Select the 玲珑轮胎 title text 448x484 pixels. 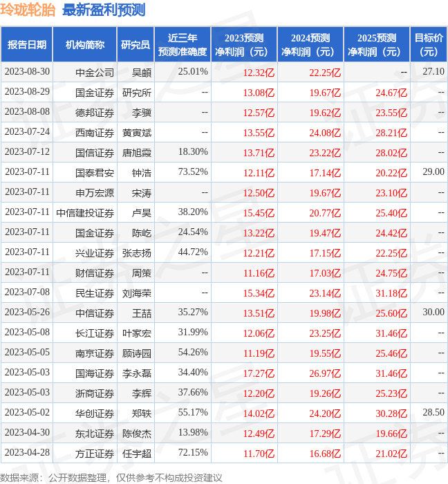pyautogui.click(x=28, y=10)
